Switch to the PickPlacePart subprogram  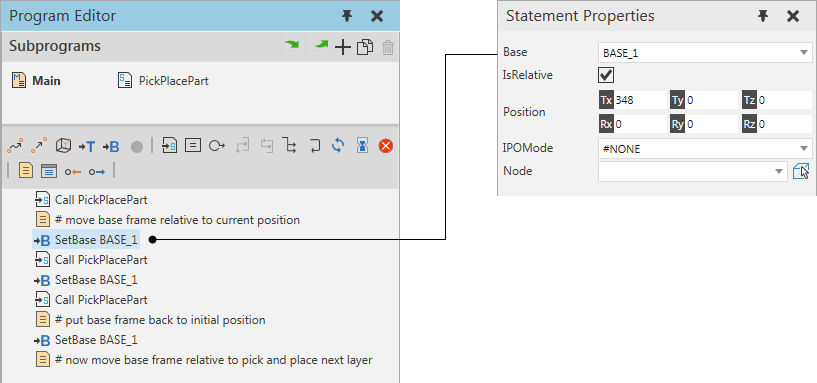point(163,81)
